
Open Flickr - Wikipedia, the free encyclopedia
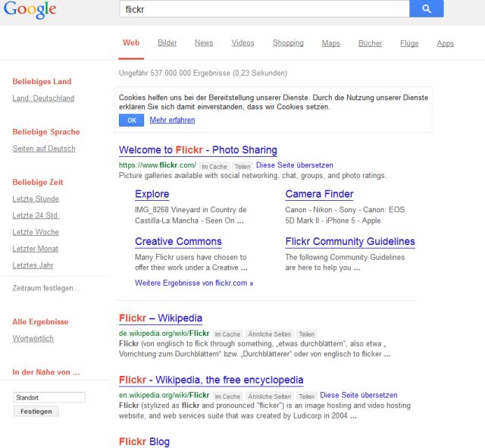pyautogui.click(x=211, y=381)
